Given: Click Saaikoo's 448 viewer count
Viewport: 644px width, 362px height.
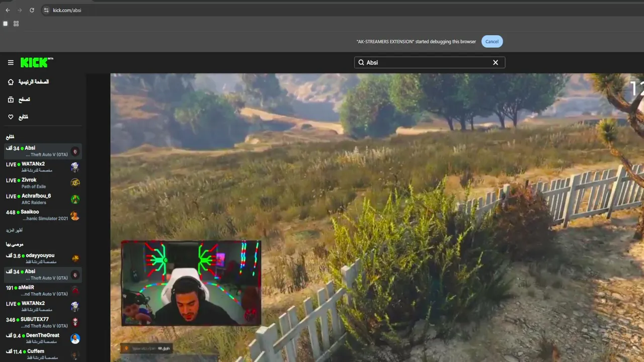Looking at the screenshot, I should (11, 212).
